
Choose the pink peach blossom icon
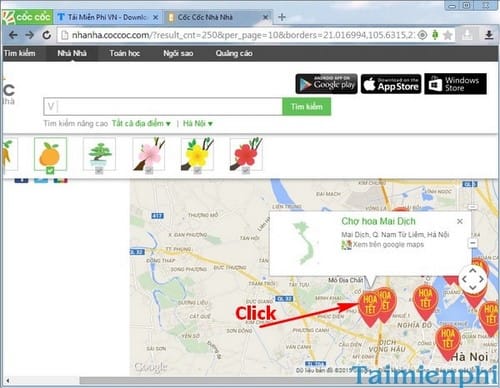(149, 154)
